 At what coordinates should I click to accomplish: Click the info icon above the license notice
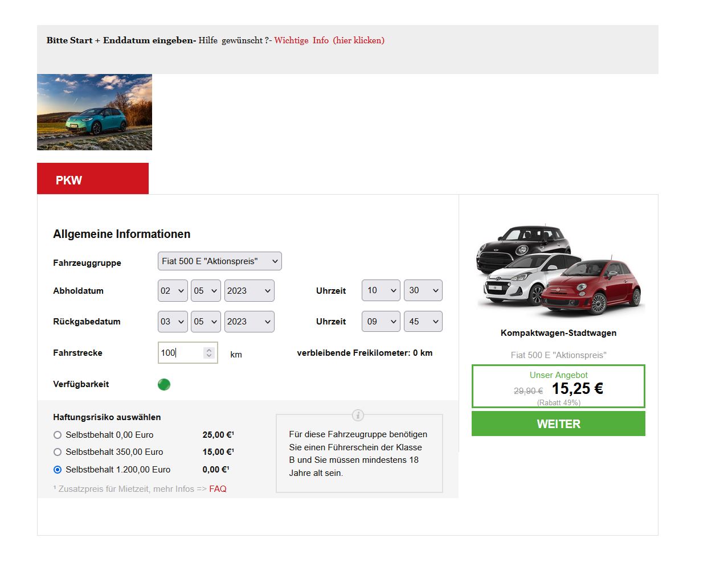(358, 415)
